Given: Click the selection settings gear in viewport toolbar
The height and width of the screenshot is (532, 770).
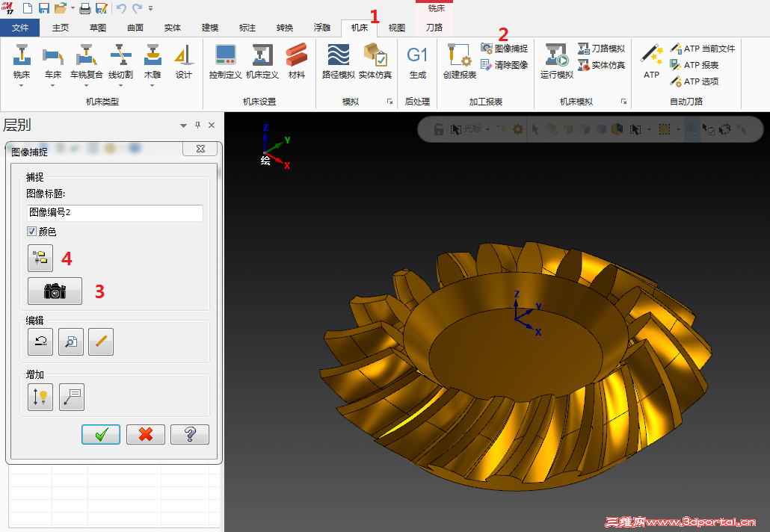Looking at the screenshot, I should pyautogui.click(x=517, y=129).
